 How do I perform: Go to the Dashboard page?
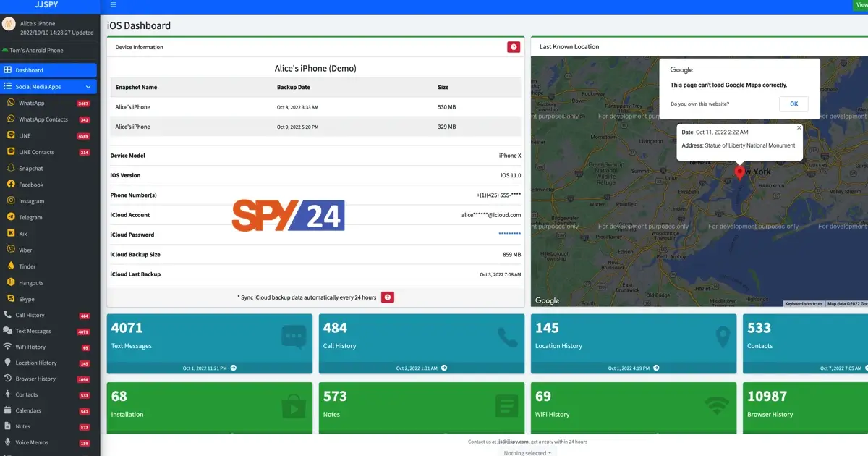(49, 70)
